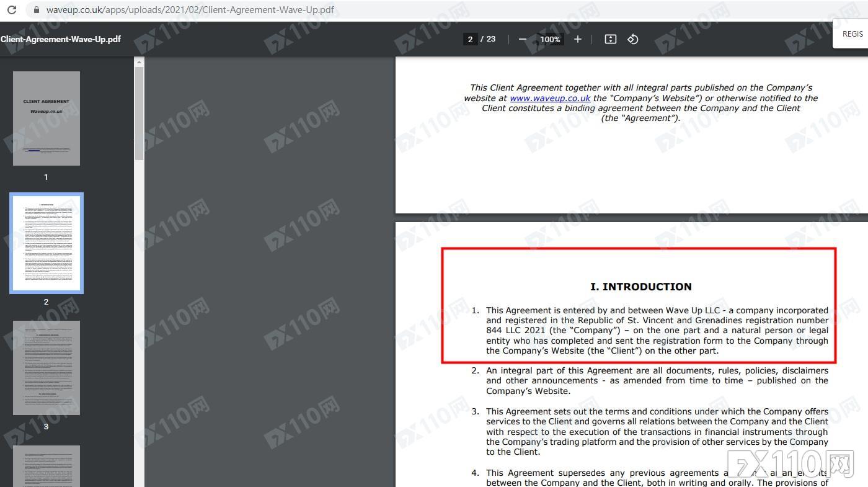The width and height of the screenshot is (868, 487).
Task: Click the Client-Agreement-Wave-Up.pdf title
Action: pyautogui.click(x=61, y=39)
